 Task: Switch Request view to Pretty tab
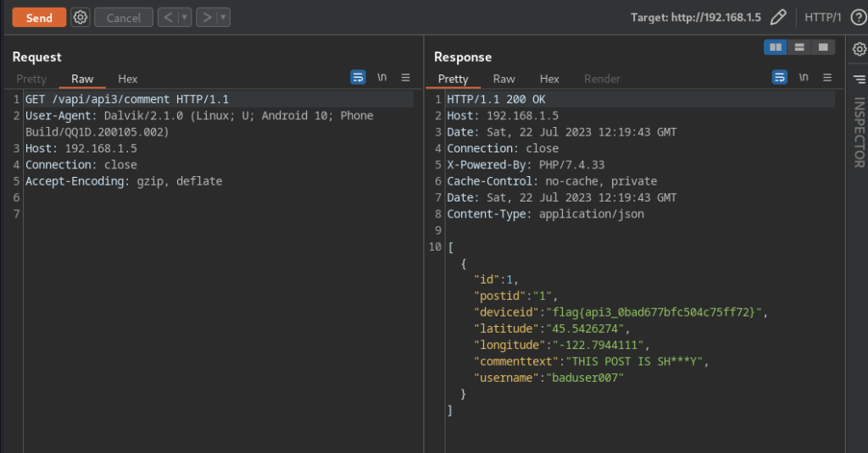click(x=31, y=79)
